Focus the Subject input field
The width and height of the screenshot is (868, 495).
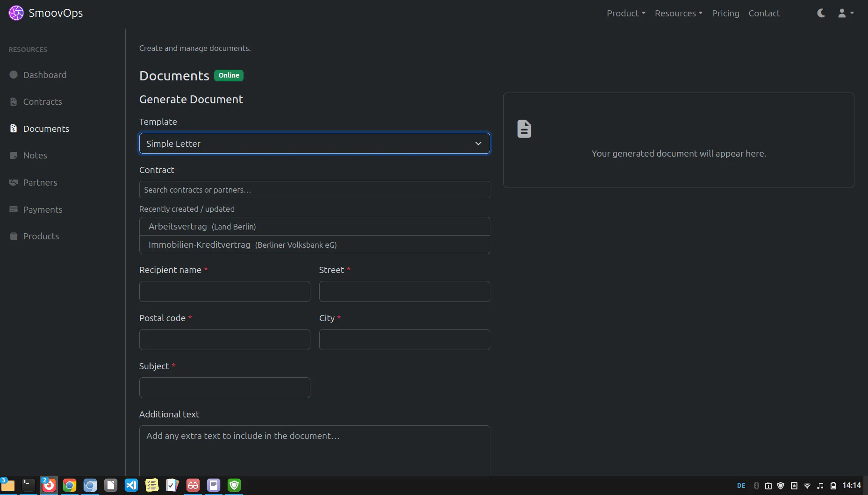(224, 388)
